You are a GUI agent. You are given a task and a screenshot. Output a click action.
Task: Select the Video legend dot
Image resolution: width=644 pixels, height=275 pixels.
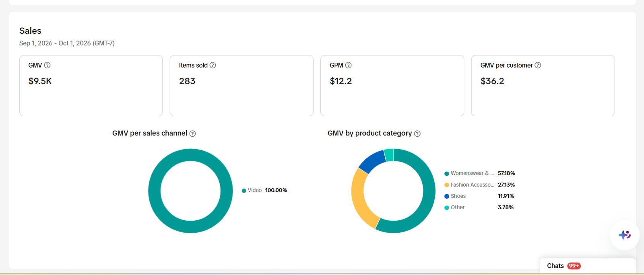pyautogui.click(x=244, y=191)
